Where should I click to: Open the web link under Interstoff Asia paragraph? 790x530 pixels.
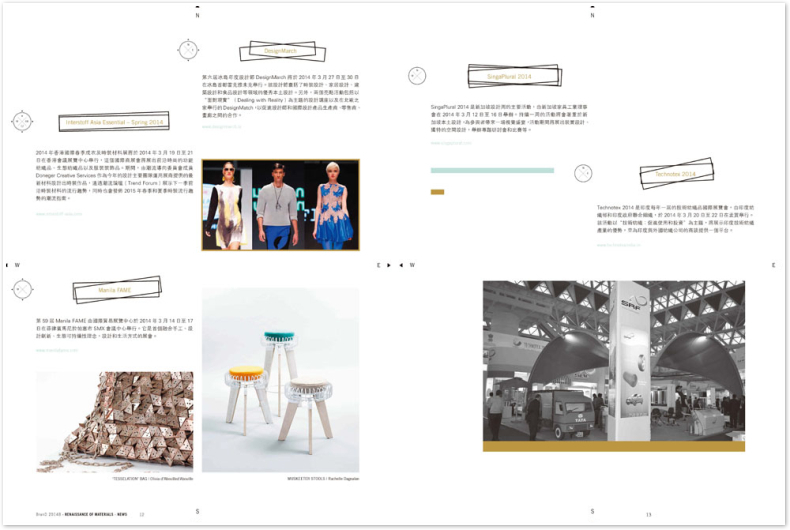click(58, 214)
